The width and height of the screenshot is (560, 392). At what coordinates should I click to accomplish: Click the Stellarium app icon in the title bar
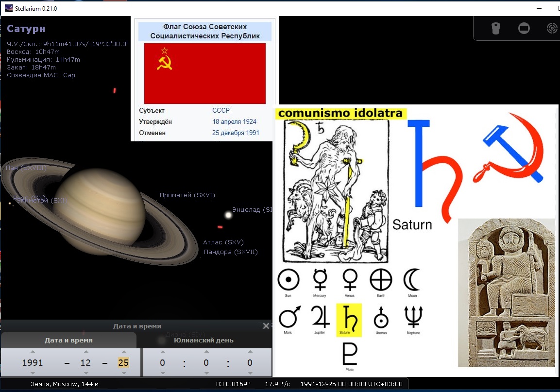pos(9,8)
